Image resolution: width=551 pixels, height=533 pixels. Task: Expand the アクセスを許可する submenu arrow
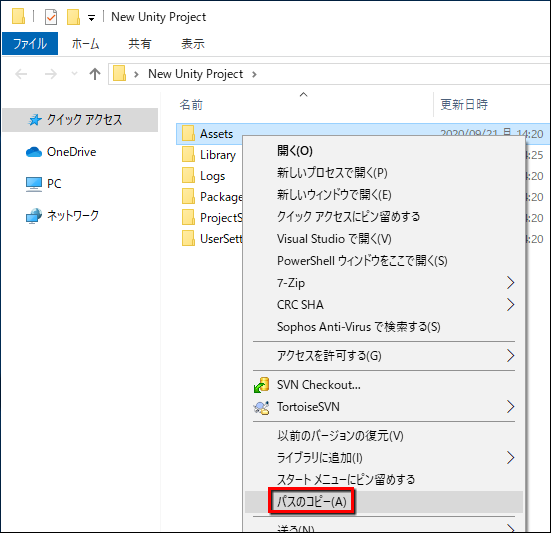(511, 356)
